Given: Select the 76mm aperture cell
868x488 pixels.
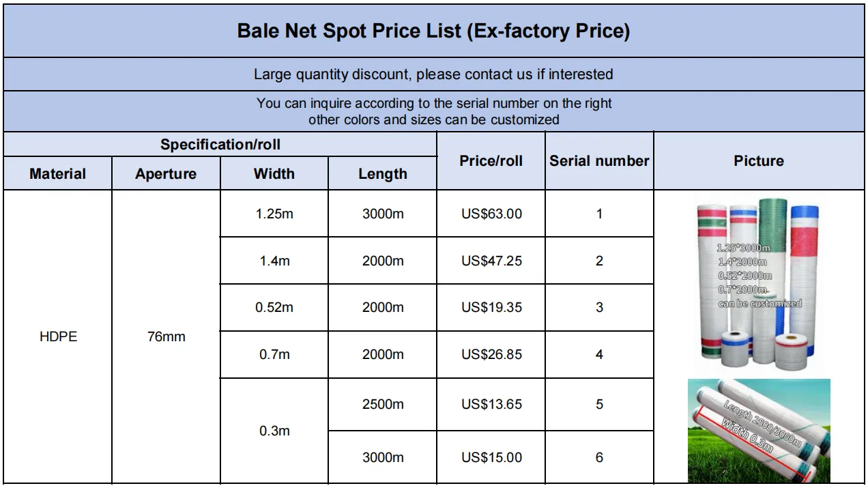Looking at the screenshot, I should pyautogui.click(x=166, y=336).
